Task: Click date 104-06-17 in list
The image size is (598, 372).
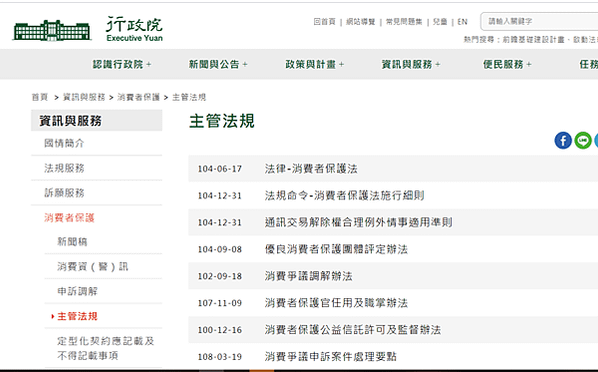Action: [x=220, y=169]
